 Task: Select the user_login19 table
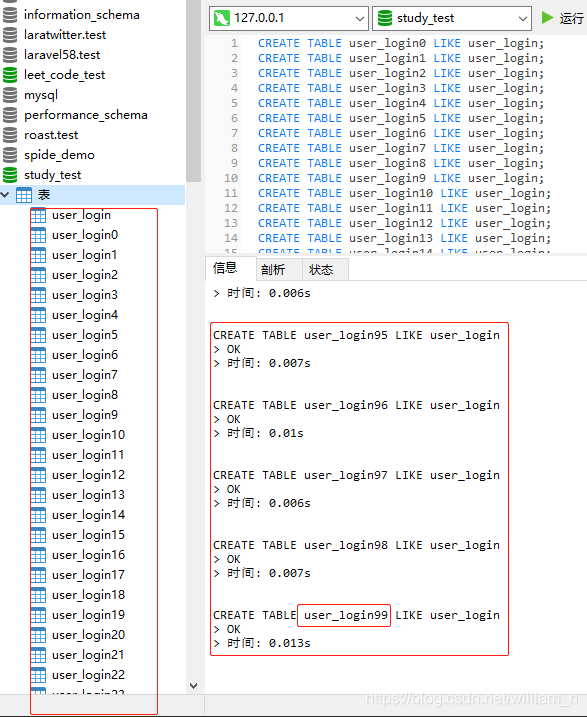(x=88, y=615)
